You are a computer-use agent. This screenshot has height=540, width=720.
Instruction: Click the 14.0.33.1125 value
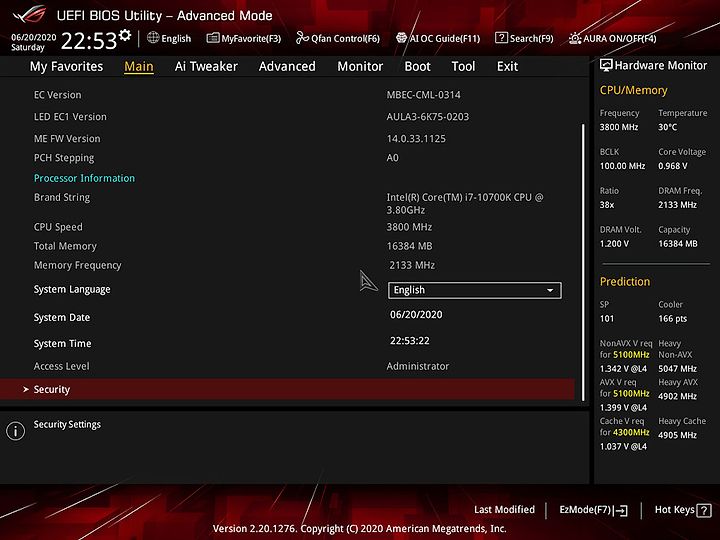416,139
